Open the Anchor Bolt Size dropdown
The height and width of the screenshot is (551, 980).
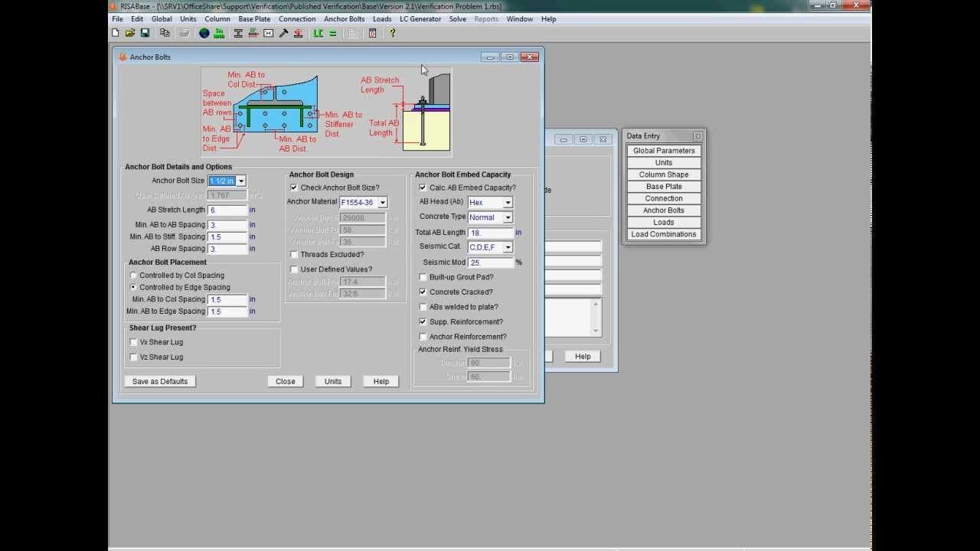tap(240, 181)
